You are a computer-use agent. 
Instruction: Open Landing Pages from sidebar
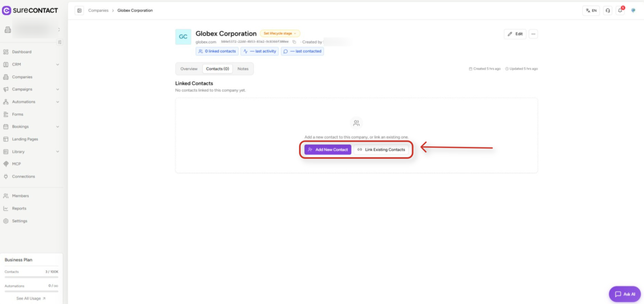tap(25, 139)
